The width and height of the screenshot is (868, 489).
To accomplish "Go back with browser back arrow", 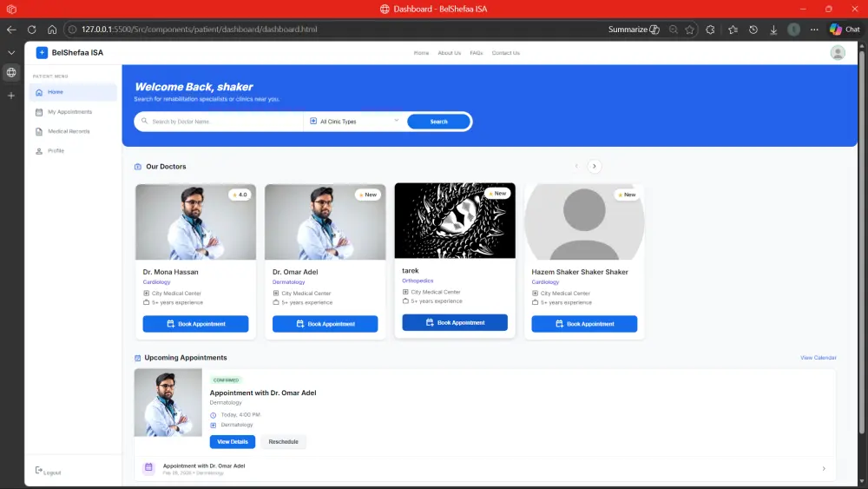I will tap(11, 30).
